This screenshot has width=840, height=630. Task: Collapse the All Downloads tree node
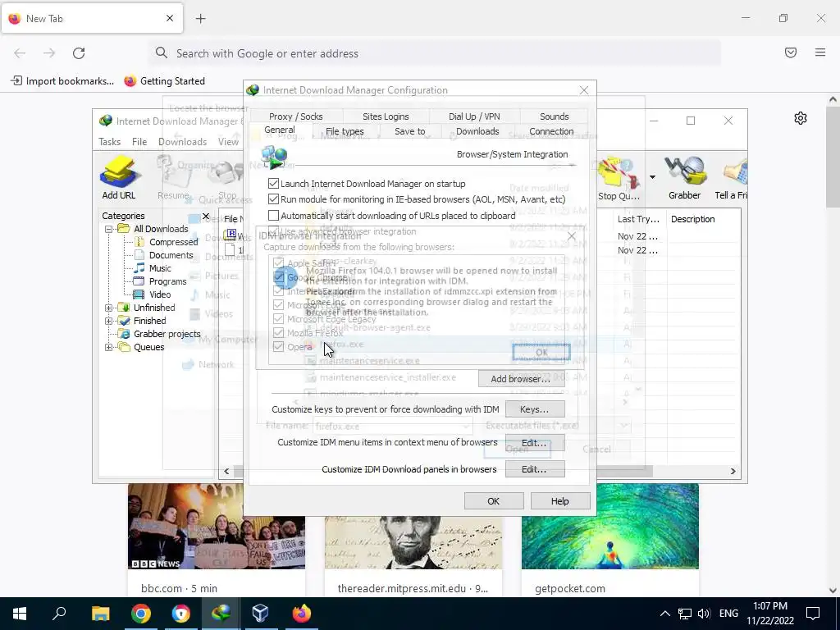click(x=109, y=229)
